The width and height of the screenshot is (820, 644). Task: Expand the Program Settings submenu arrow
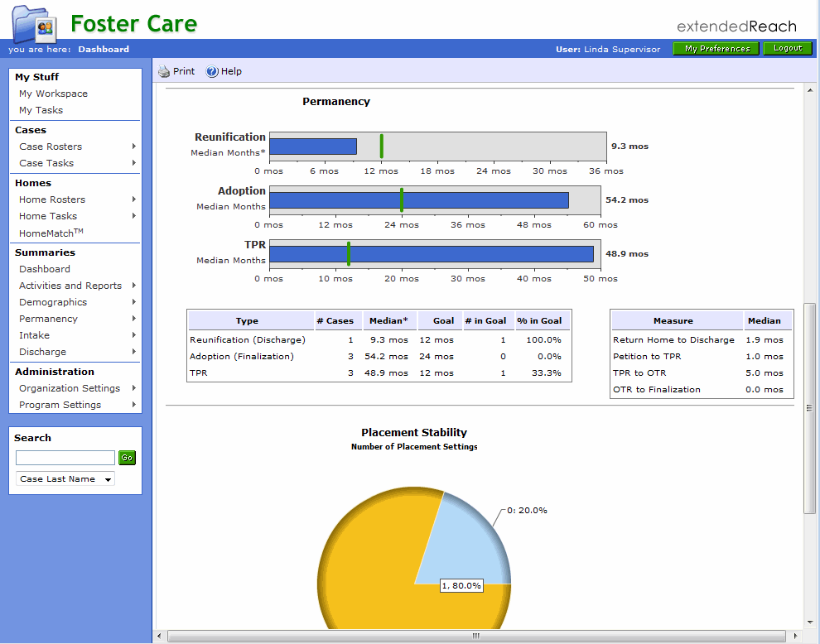[134, 405]
